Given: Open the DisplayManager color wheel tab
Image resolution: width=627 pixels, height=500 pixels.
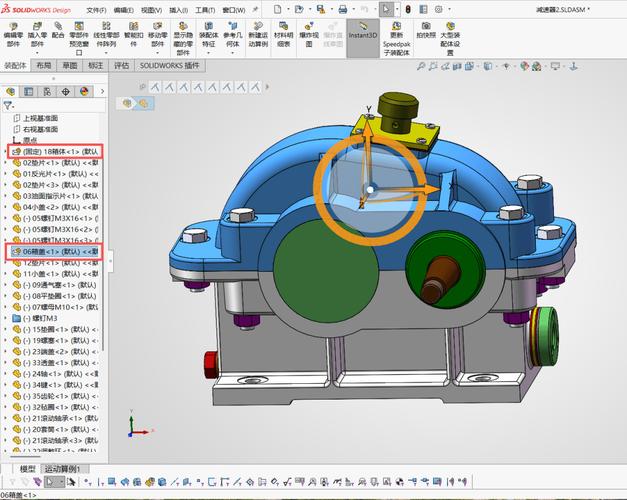Looking at the screenshot, I should (x=84, y=92).
